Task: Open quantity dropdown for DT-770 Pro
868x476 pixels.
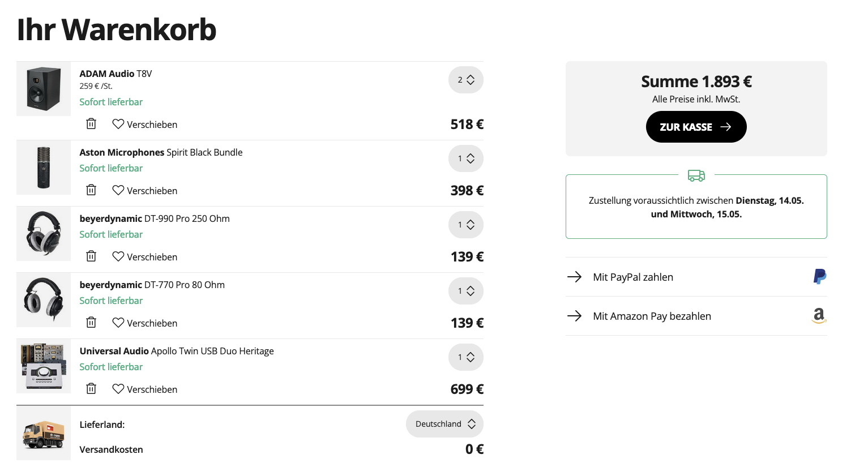Action: (465, 291)
